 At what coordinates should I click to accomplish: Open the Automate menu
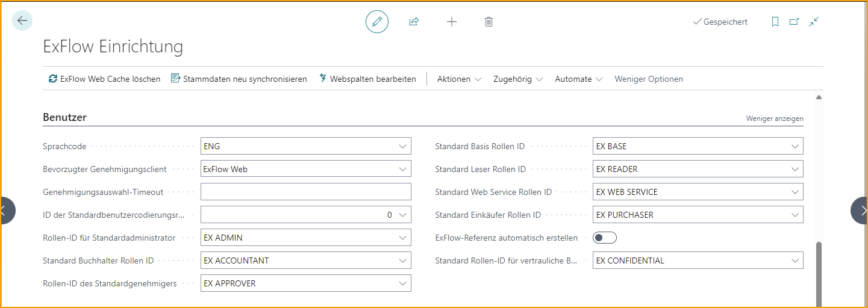point(579,79)
